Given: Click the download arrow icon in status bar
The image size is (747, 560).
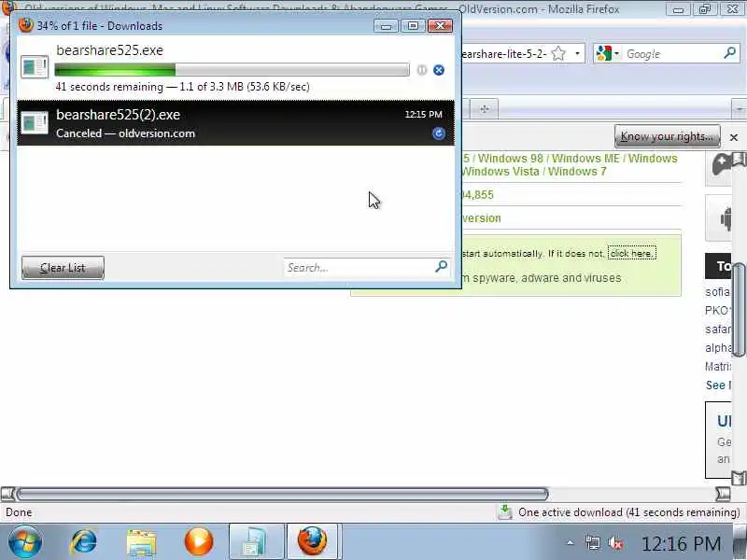Looking at the screenshot, I should tap(504, 511).
